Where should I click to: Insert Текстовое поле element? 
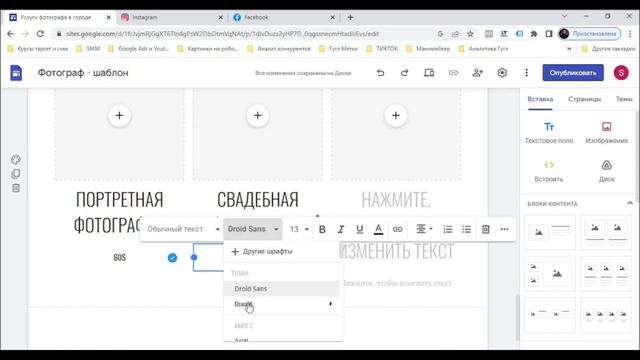pos(549,133)
